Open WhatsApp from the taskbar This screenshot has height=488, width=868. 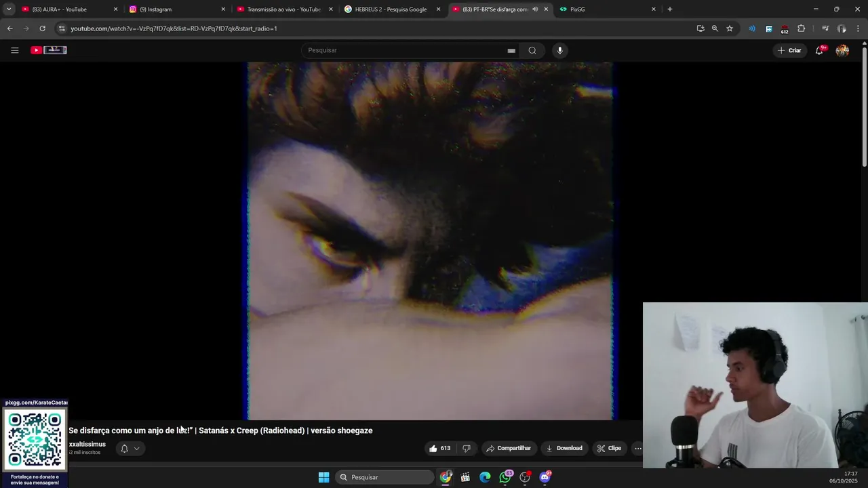(x=505, y=477)
